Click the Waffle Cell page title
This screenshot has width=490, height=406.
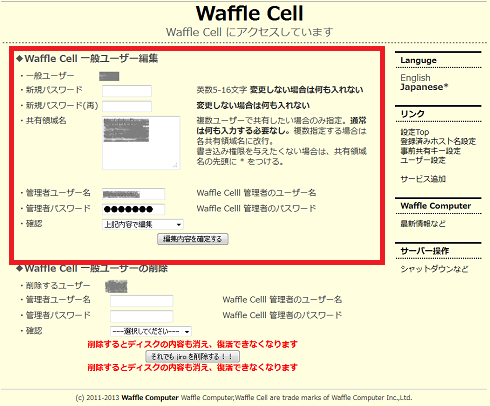click(250, 13)
